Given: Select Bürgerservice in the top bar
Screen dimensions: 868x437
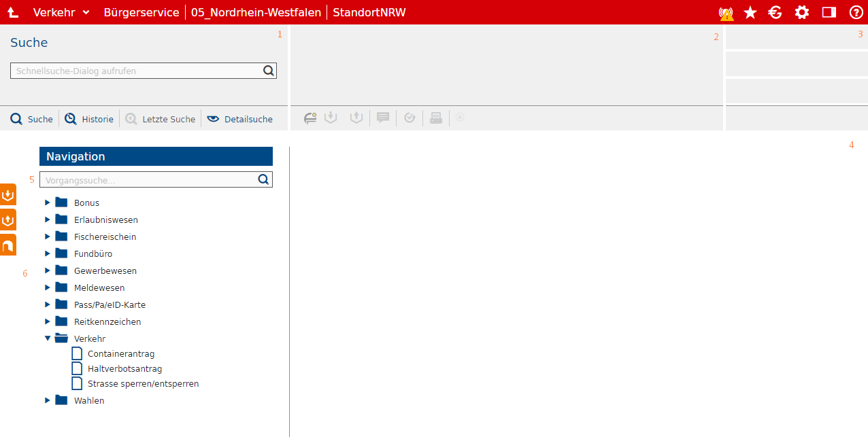Looking at the screenshot, I should coord(141,12).
